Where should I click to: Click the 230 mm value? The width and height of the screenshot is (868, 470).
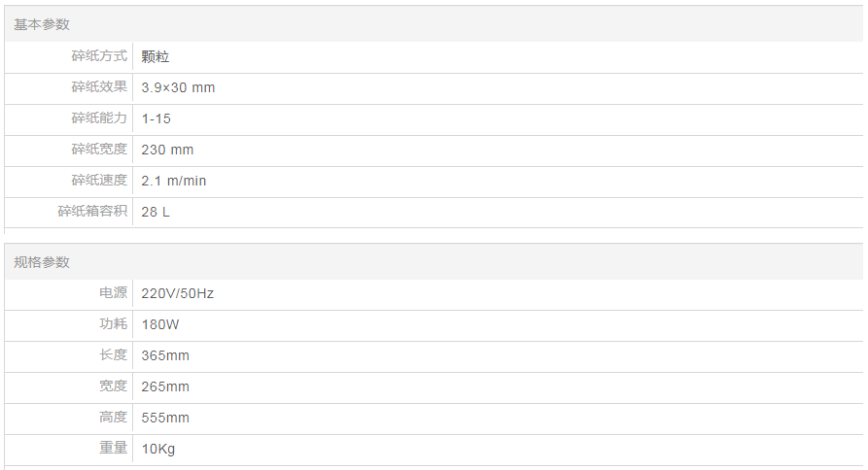[x=167, y=150]
